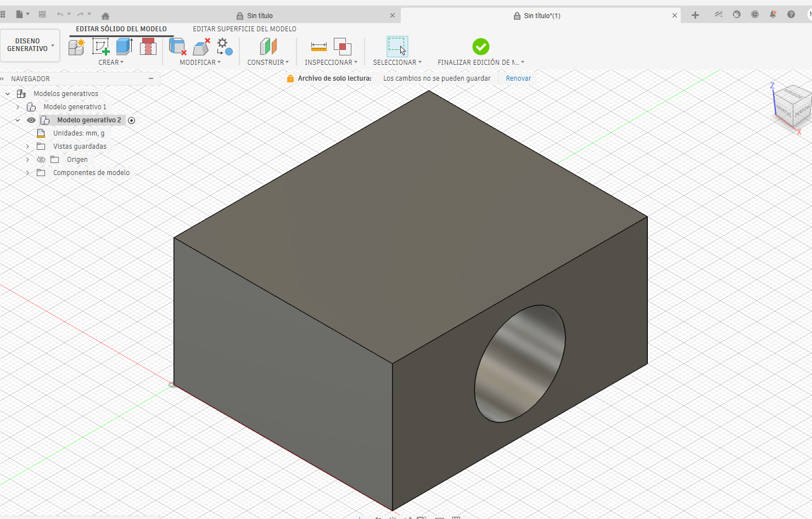Open the DISENO GENERATIVO workspace dropdown
The height and width of the screenshot is (519, 812).
[x=30, y=45]
